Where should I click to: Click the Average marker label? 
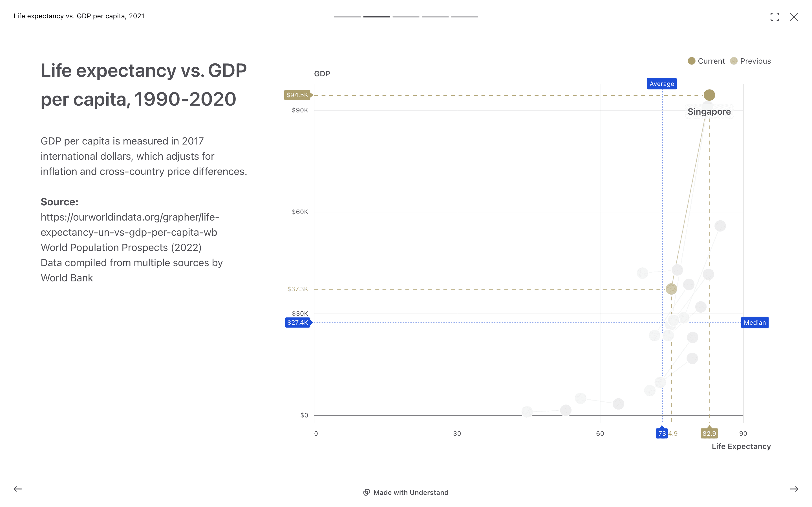tap(661, 84)
